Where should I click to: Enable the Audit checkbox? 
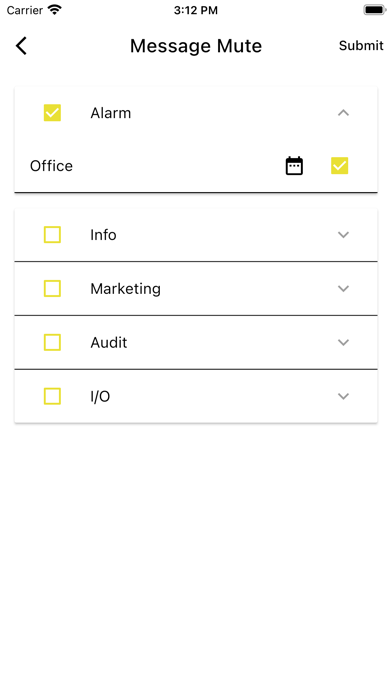pyautogui.click(x=52, y=342)
